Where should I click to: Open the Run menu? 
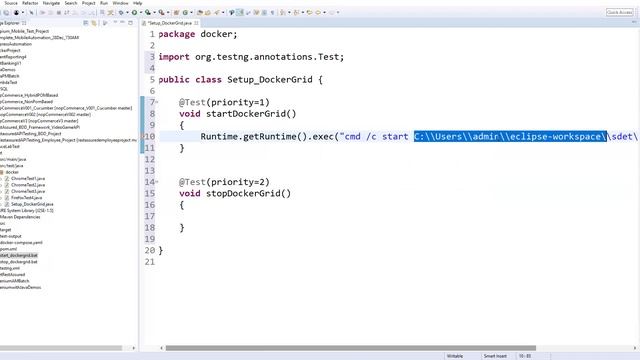(x=104, y=3)
